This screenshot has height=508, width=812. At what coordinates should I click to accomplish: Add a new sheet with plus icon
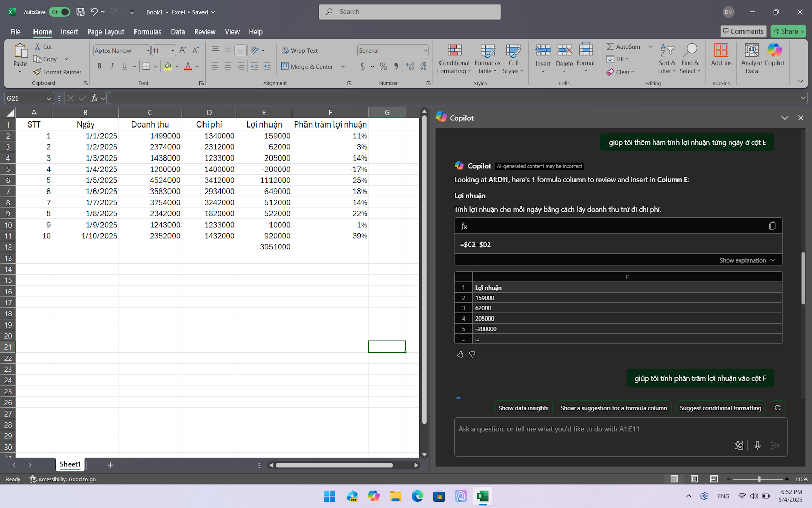(x=110, y=465)
